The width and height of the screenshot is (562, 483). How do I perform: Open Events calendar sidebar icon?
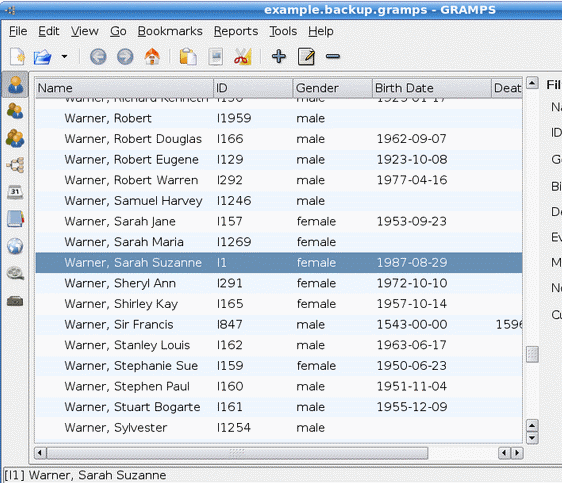(x=15, y=192)
